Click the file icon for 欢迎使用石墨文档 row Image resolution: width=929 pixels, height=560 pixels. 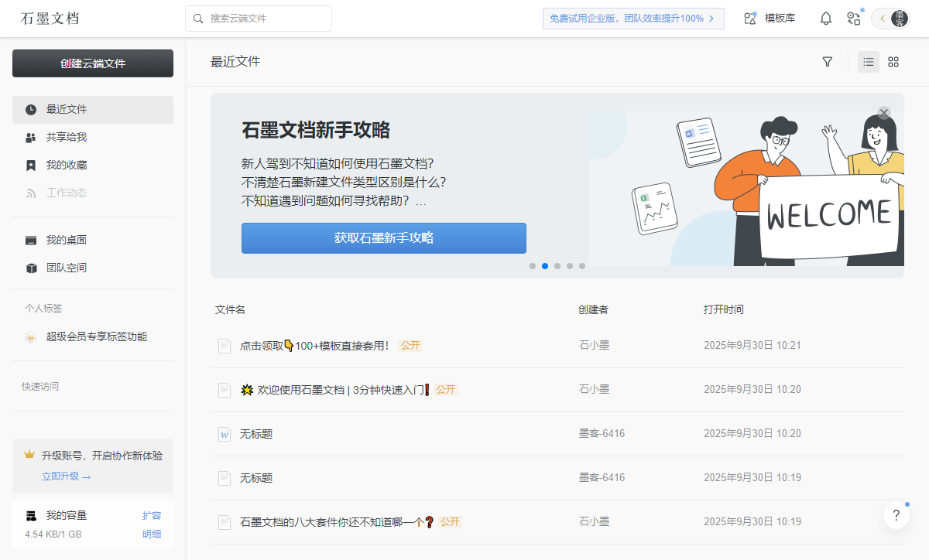[225, 390]
